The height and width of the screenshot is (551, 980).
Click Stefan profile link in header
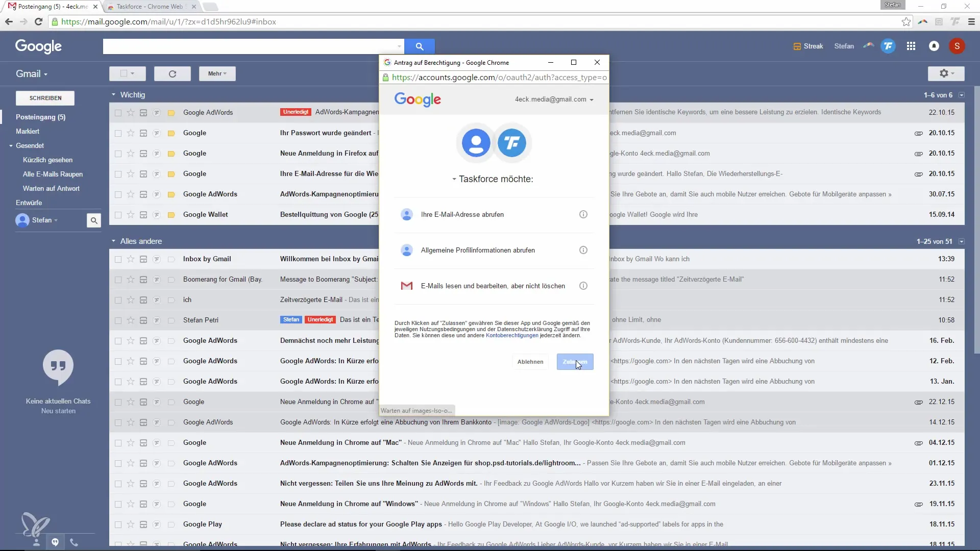coord(844,46)
